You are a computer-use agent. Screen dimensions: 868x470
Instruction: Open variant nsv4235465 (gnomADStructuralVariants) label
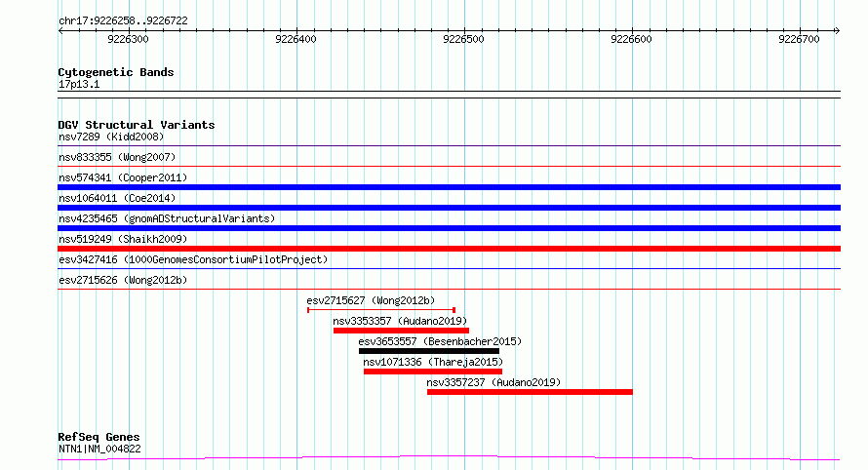[167, 218]
